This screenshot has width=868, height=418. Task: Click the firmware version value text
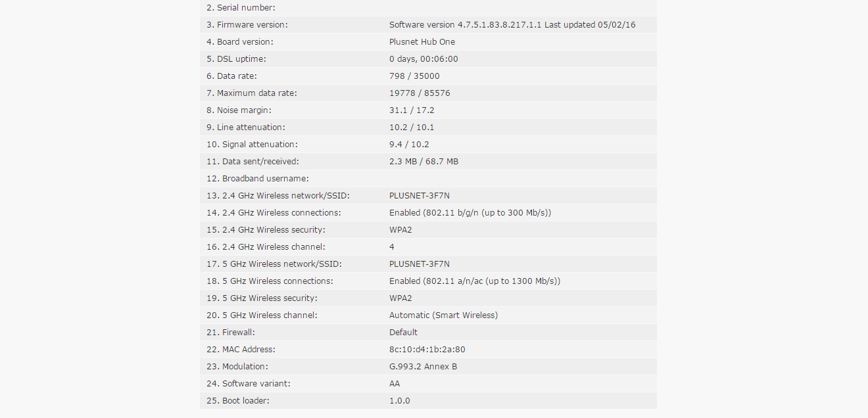pyautogui.click(x=512, y=25)
